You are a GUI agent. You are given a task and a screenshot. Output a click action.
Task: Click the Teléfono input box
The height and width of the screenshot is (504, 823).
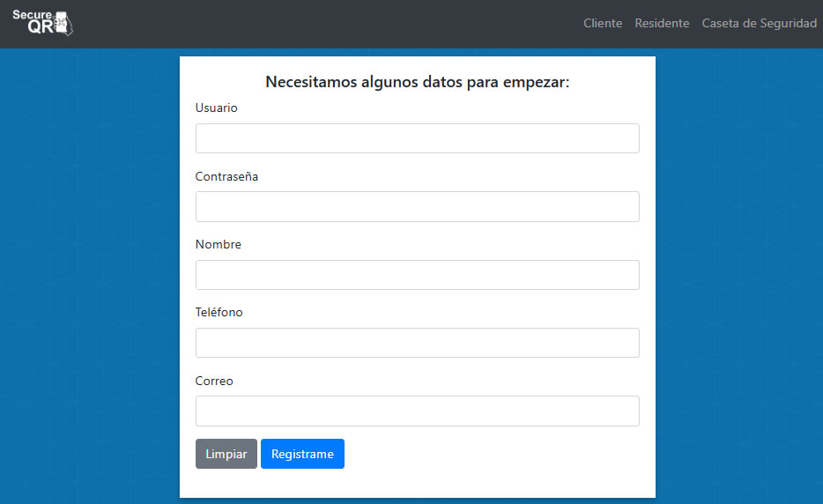(417, 343)
